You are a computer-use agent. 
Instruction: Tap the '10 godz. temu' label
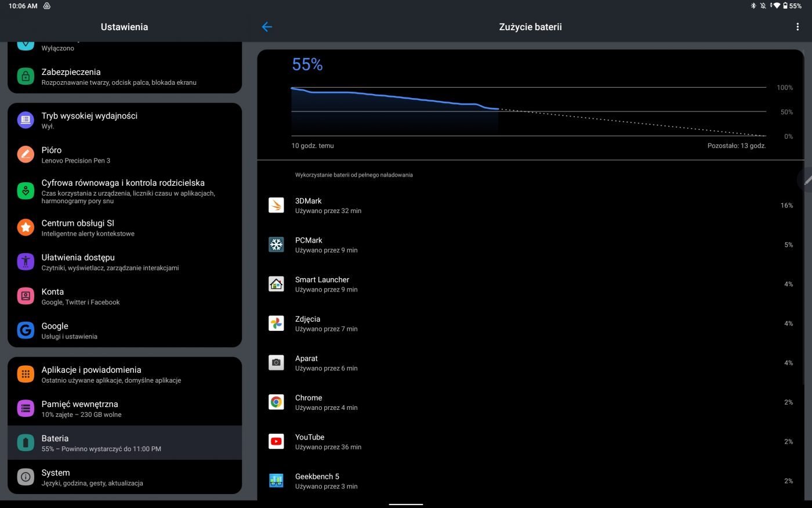[x=313, y=146]
